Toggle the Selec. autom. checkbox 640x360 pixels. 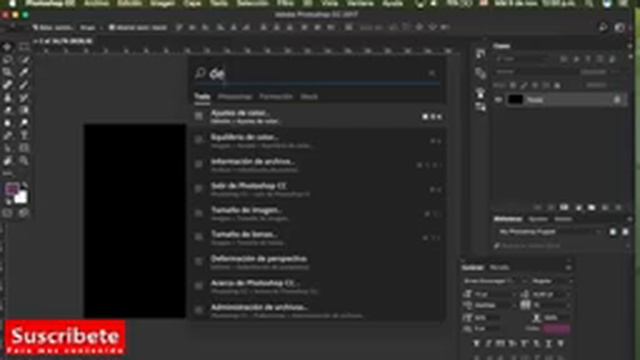point(36,27)
